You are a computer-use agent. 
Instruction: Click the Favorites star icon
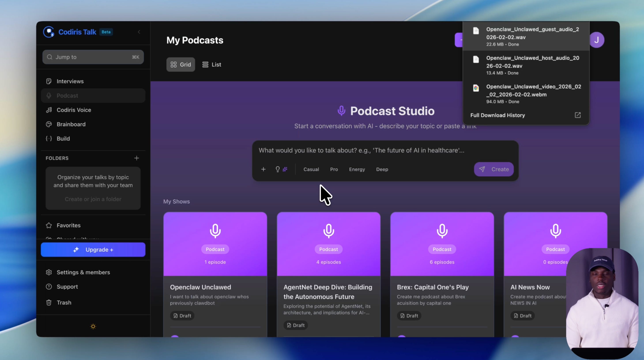49,225
